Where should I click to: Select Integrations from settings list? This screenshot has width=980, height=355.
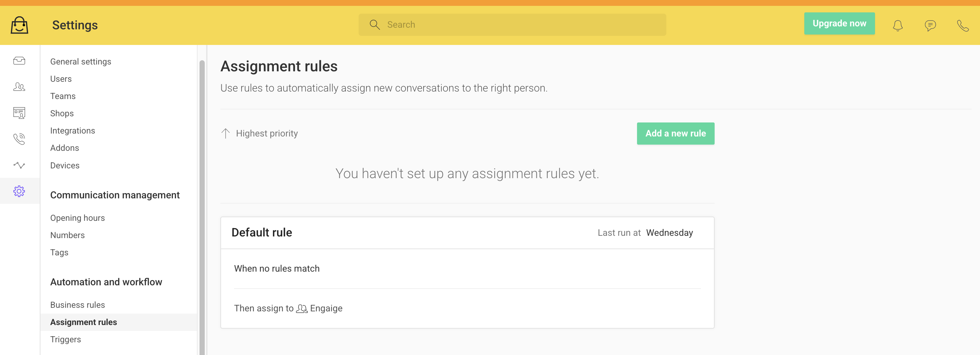73,131
